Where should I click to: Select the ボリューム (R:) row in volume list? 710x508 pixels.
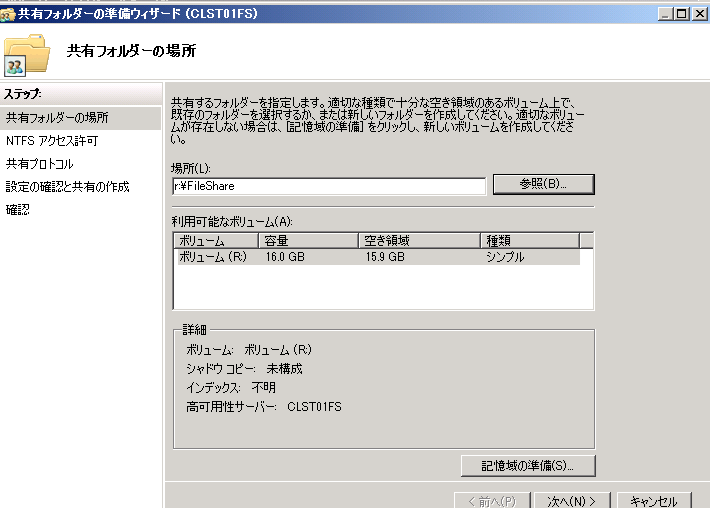click(377, 257)
